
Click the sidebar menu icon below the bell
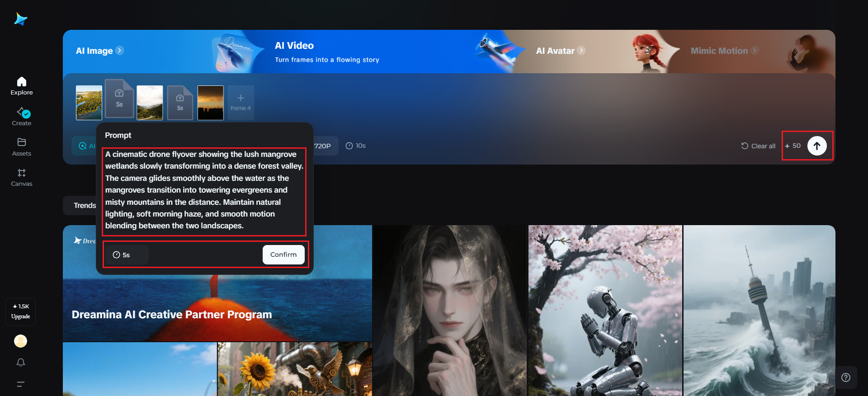(x=21, y=384)
